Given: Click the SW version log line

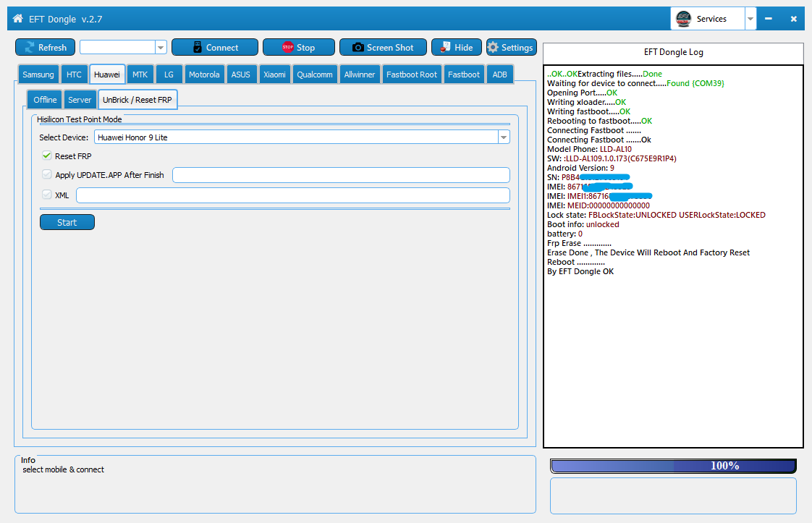Looking at the screenshot, I should pyautogui.click(x=612, y=158).
